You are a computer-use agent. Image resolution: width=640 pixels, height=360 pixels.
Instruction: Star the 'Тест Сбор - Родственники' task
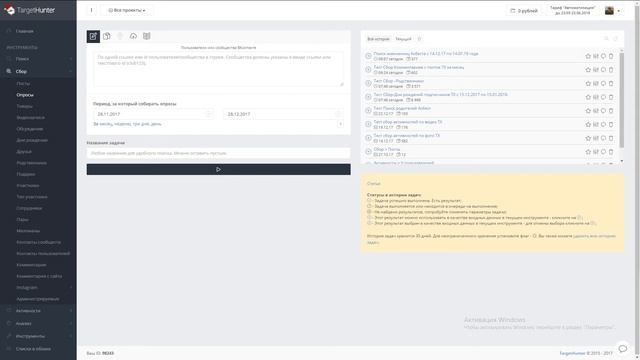pos(588,84)
